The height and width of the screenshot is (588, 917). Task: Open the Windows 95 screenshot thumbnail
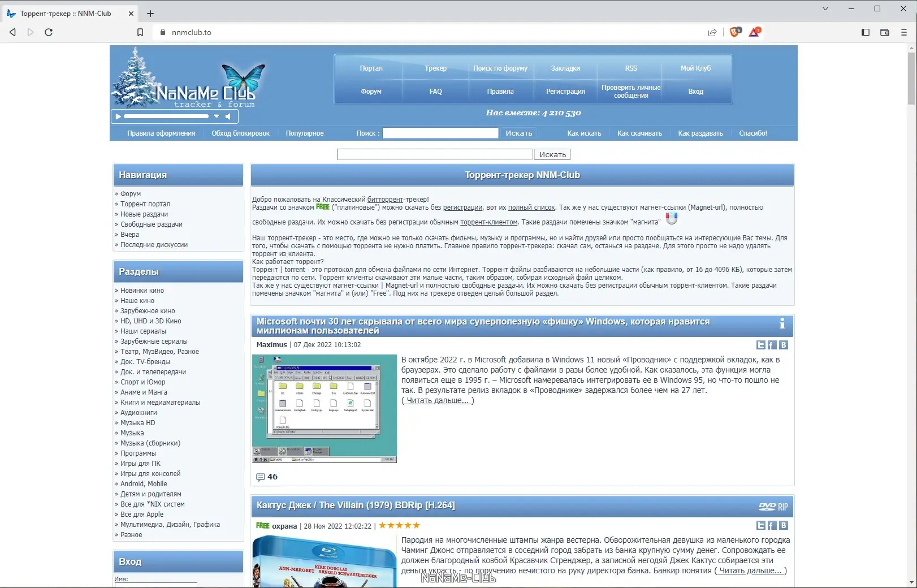[325, 409]
